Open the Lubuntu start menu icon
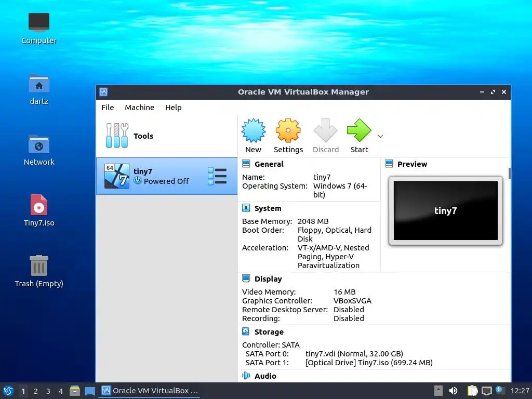This screenshot has width=532, height=399. [8, 391]
